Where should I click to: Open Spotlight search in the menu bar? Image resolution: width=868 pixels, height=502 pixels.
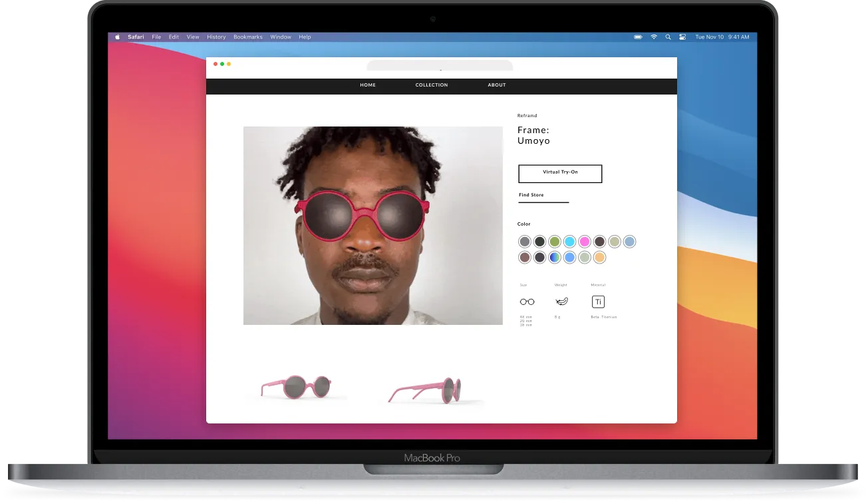(667, 37)
